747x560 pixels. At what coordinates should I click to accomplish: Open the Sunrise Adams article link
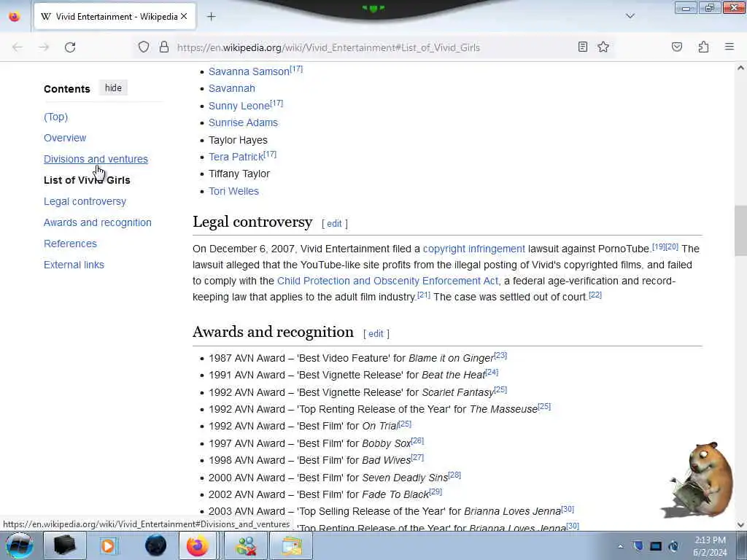pos(243,122)
